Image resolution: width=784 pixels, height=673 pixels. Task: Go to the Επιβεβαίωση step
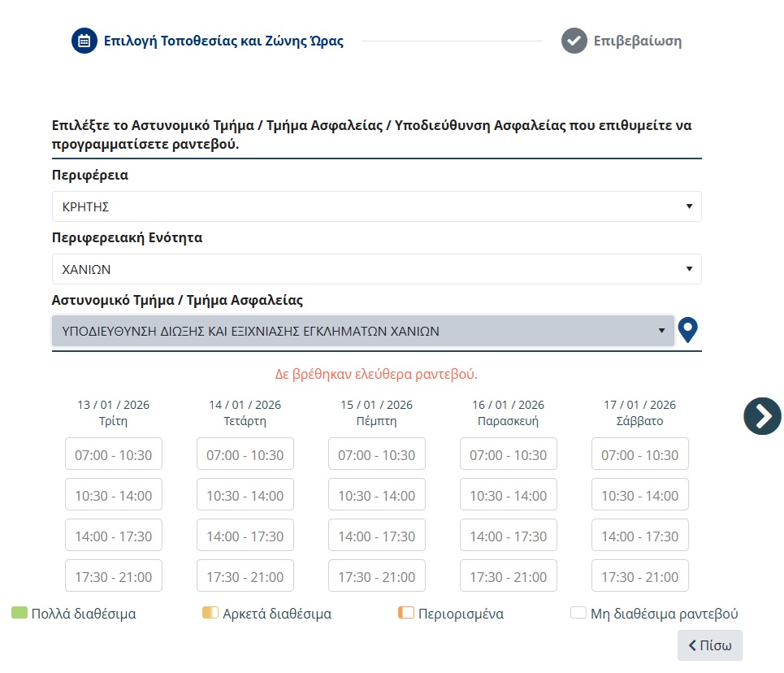[x=637, y=41]
